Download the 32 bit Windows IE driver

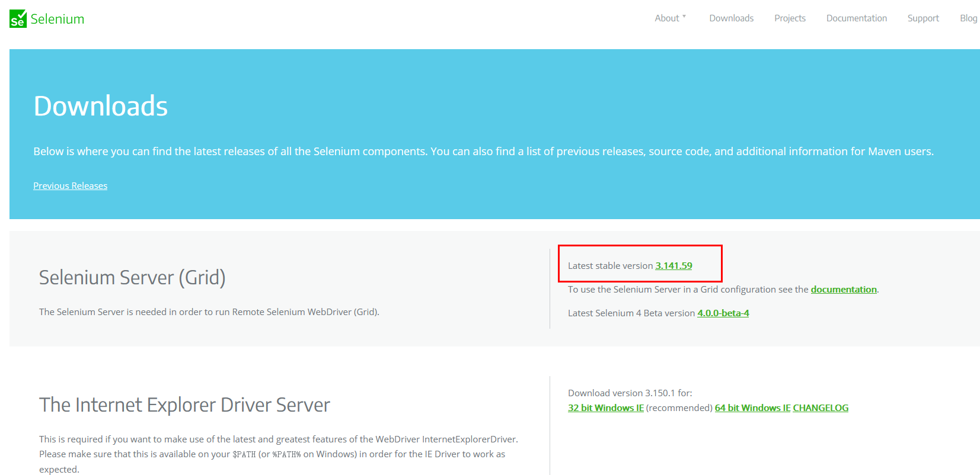pyautogui.click(x=605, y=407)
